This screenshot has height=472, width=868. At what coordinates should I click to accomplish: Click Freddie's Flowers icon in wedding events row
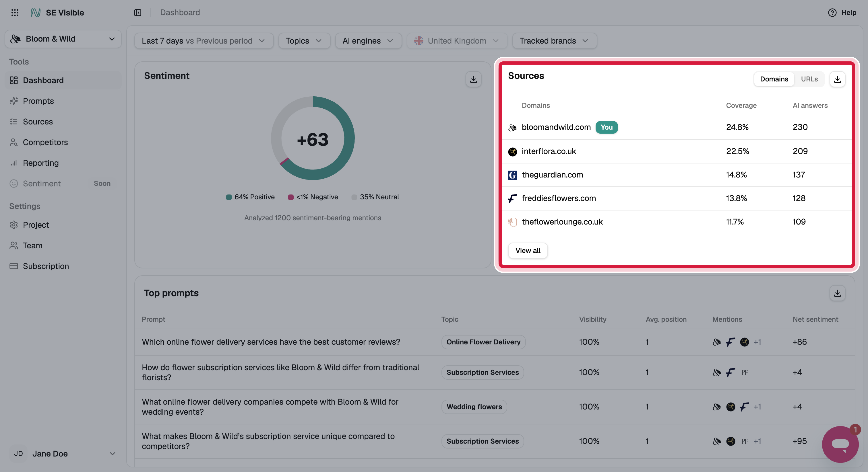pos(744,407)
